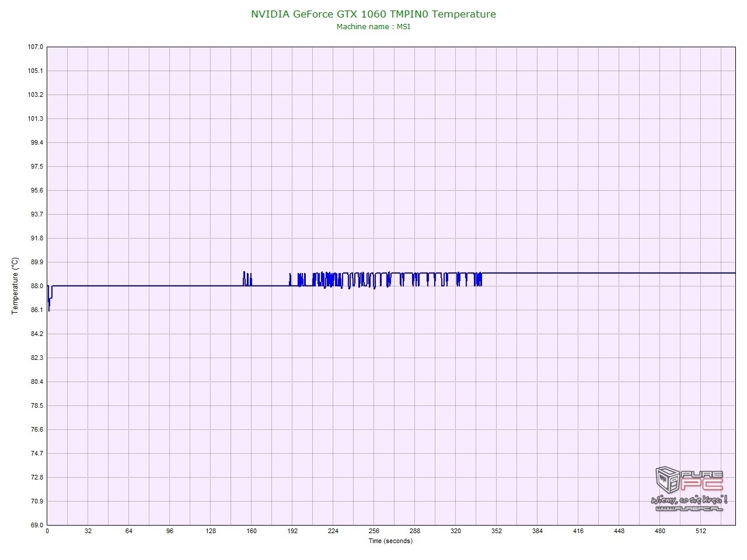Click the 74.7 temperature axis value

pyautogui.click(x=37, y=453)
